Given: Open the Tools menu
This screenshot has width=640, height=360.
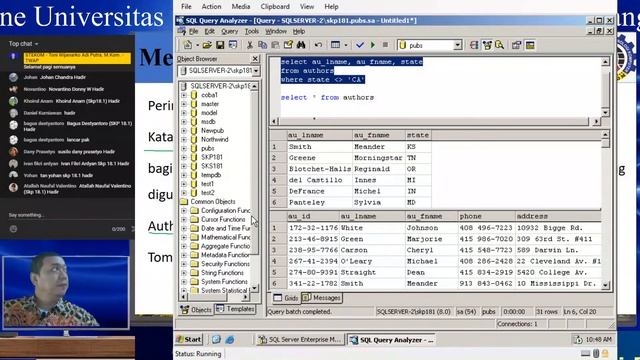Looking at the screenshot, I should click(251, 31).
